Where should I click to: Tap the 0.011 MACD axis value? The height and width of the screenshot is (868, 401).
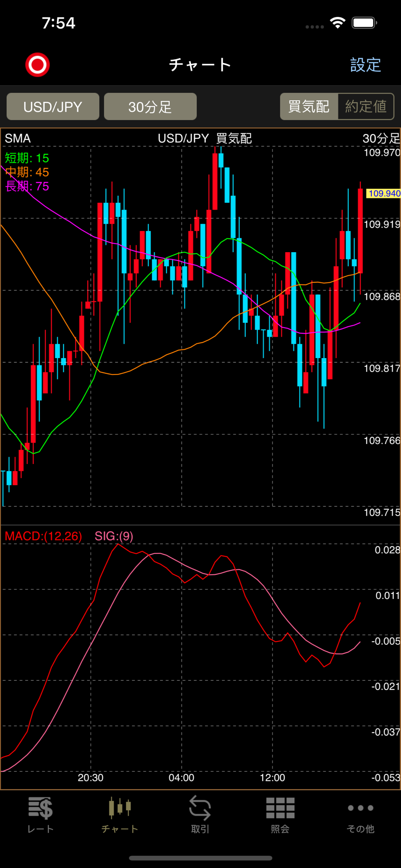388,596
